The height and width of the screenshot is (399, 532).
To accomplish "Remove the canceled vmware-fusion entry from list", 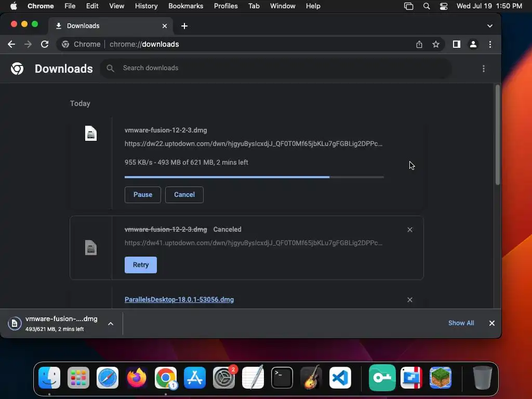I will (410, 230).
